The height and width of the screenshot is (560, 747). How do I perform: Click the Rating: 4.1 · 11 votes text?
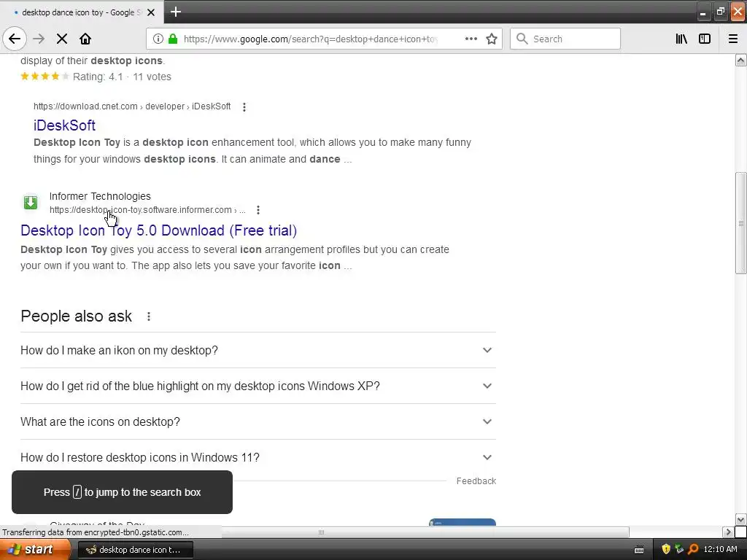122,77
